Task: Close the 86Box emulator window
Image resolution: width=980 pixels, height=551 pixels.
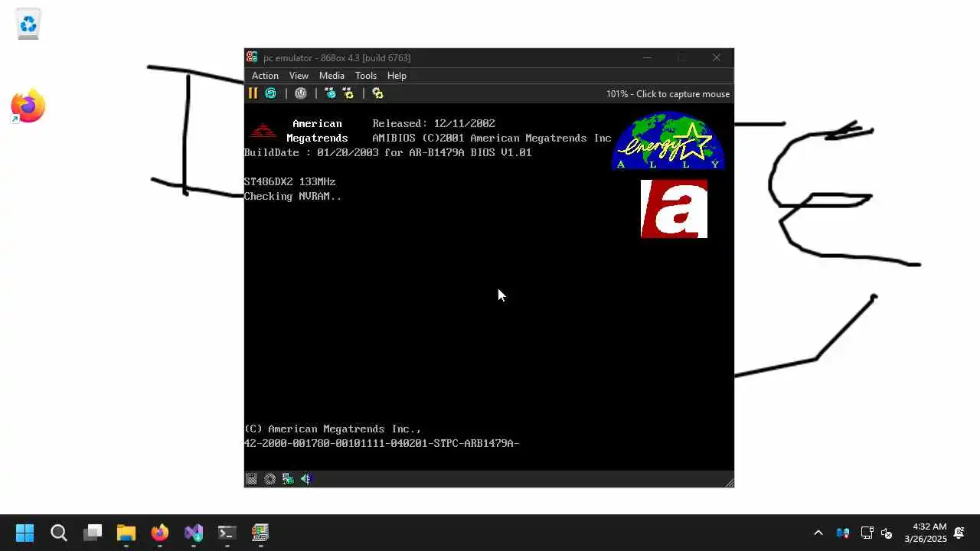Action: (x=717, y=57)
